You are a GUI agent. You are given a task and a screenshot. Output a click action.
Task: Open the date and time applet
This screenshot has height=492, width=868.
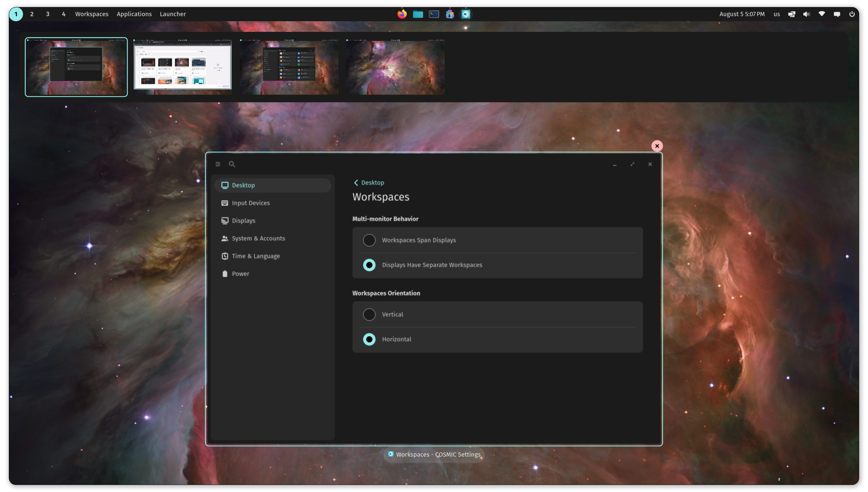click(742, 14)
